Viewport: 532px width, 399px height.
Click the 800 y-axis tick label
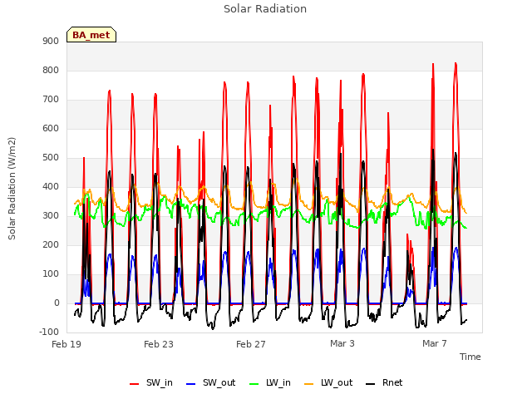pos(51,70)
